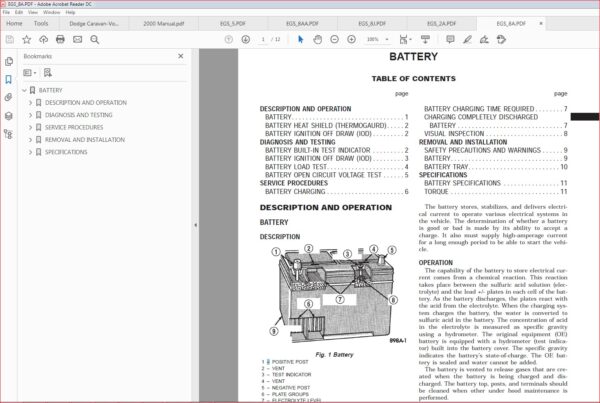Collapse the navigation pane arrow

pos(196,225)
